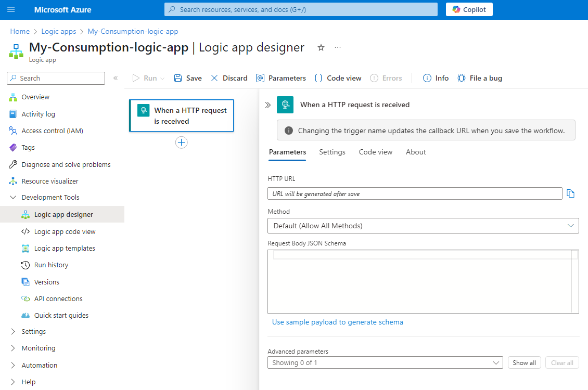Open the Azure portal hamburger menu
This screenshot has height=390, width=588.
coord(11,9)
